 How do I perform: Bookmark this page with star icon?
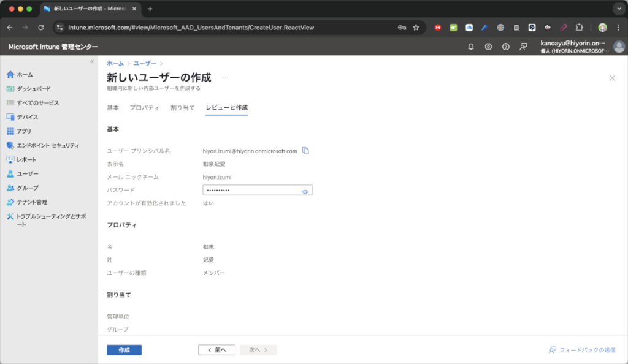[x=416, y=28]
